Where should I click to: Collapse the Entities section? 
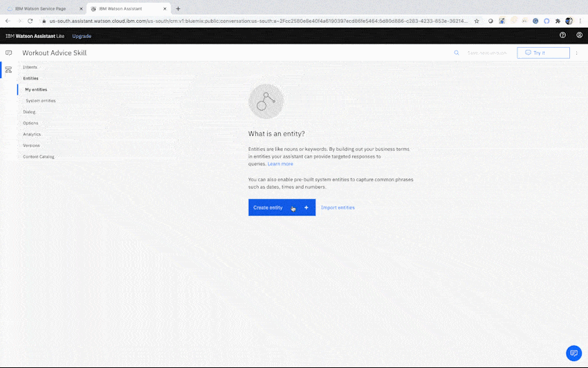point(30,78)
